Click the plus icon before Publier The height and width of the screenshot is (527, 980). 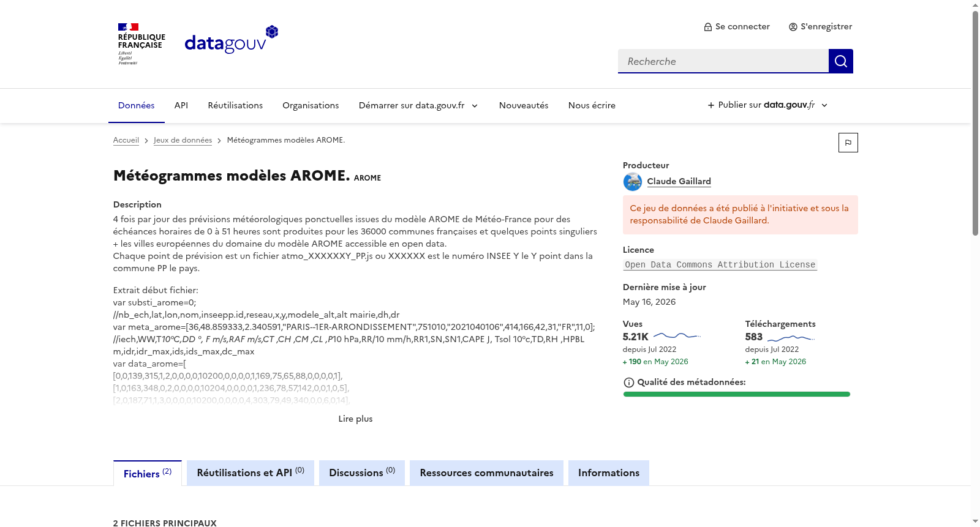coord(711,105)
